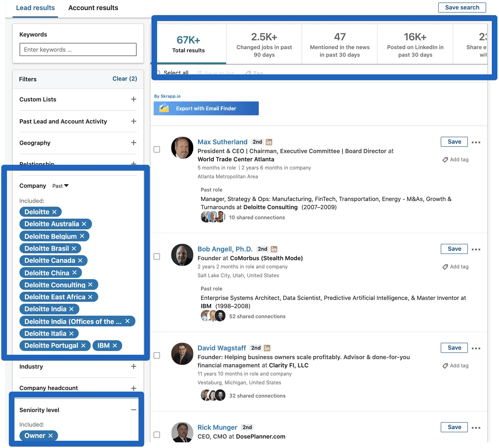The width and height of the screenshot is (499, 448).
Task: Open more options for David Wagstaff
Action: [476, 348]
